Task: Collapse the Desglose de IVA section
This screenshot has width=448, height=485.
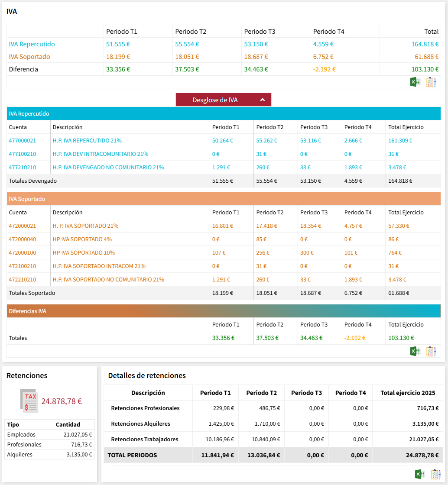Action: point(223,100)
